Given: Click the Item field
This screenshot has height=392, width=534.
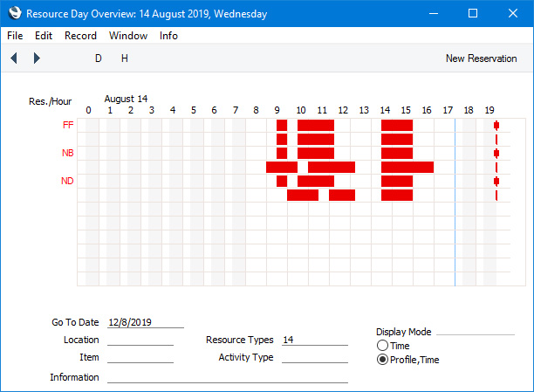Looking at the screenshot, I should tap(140, 357).
